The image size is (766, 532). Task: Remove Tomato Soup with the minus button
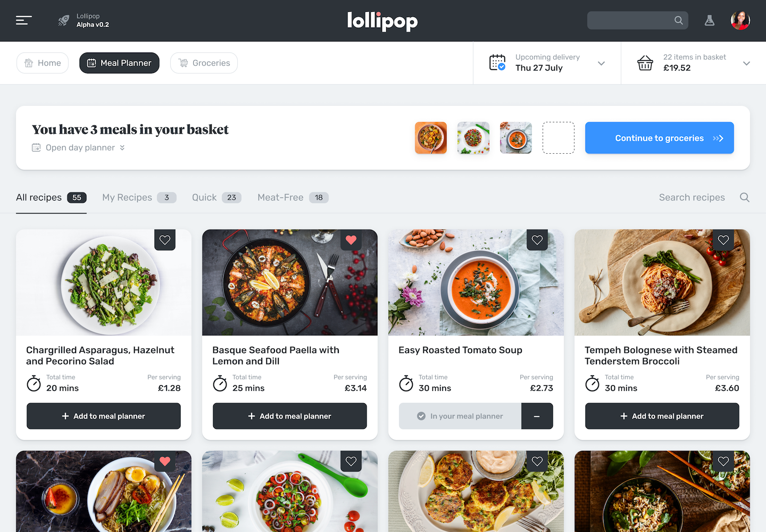(x=537, y=416)
